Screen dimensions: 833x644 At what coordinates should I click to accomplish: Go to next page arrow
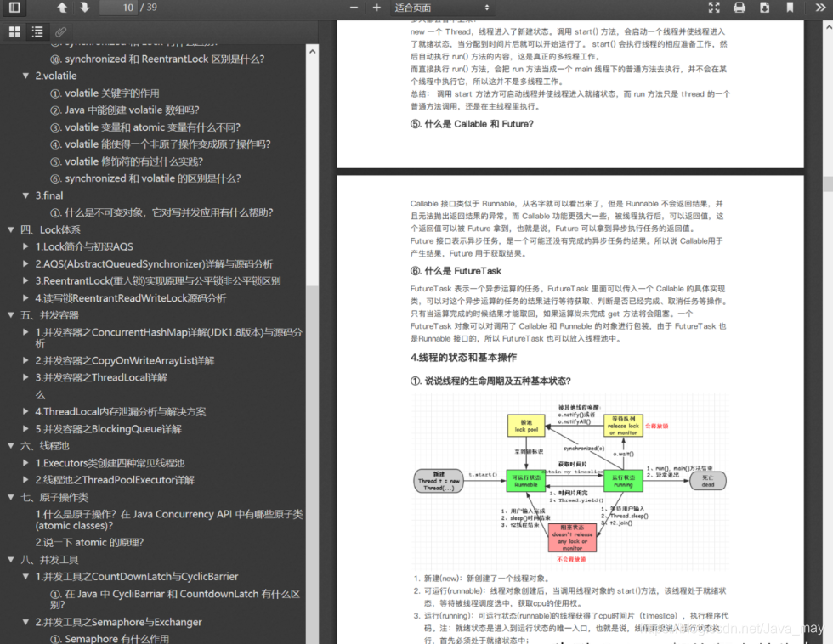pos(84,8)
